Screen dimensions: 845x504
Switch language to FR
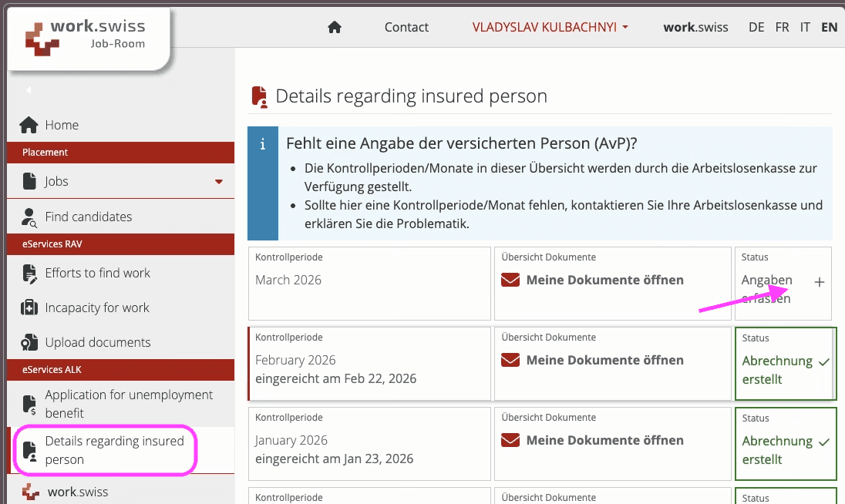[x=782, y=27]
